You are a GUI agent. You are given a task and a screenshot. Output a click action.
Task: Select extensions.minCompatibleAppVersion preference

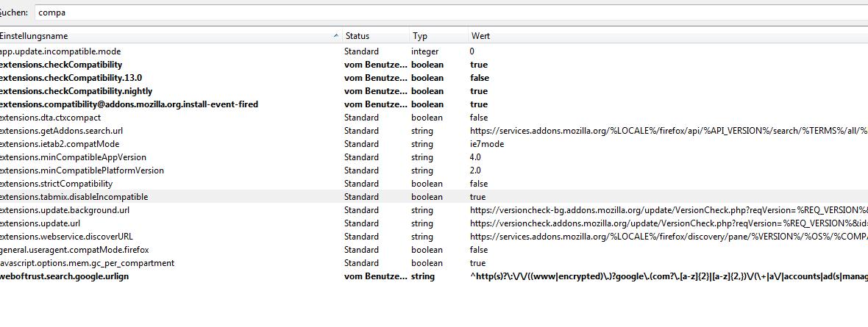[x=72, y=157]
